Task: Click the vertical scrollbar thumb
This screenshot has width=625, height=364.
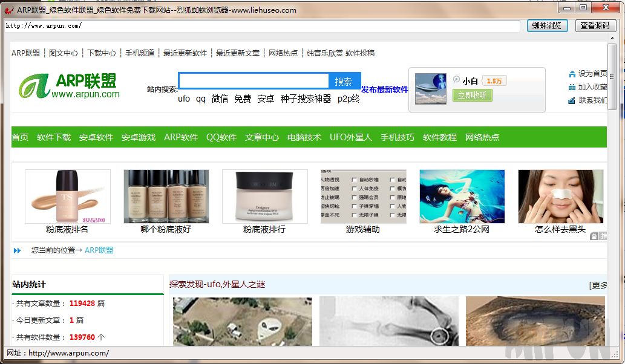Action: pyautogui.click(x=612, y=76)
